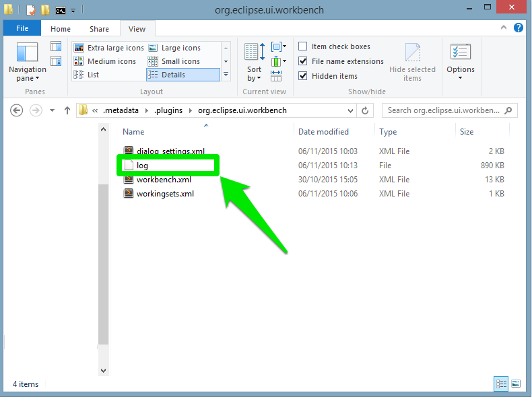
Task: Go back with the Back arrow
Action: click(16, 110)
